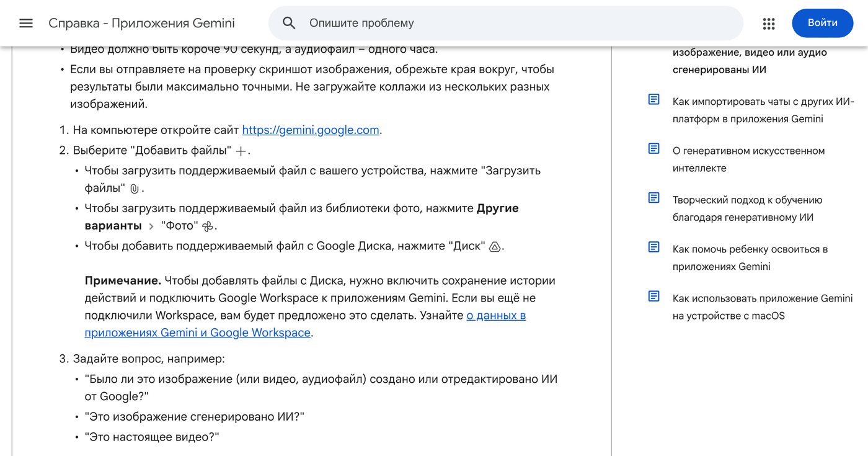Screen dimensions: 868x456
Task: Click article icon beside Как помочь ребенку освоиться
Action: (653, 247)
